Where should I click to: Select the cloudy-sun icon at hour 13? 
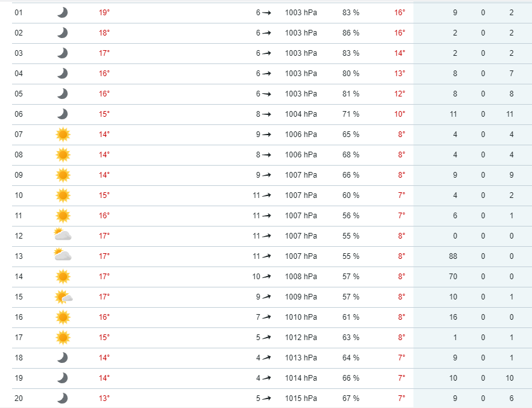pyautogui.click(x=62, y=256)
